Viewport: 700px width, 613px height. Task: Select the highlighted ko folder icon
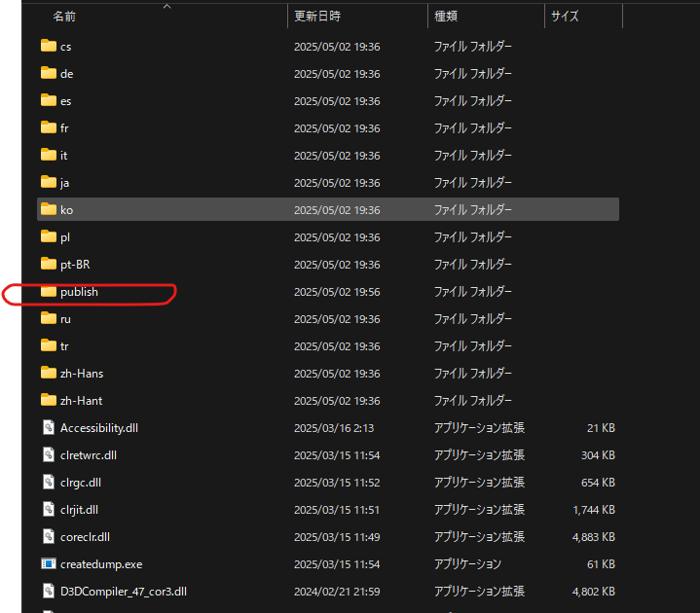(49, 209)
